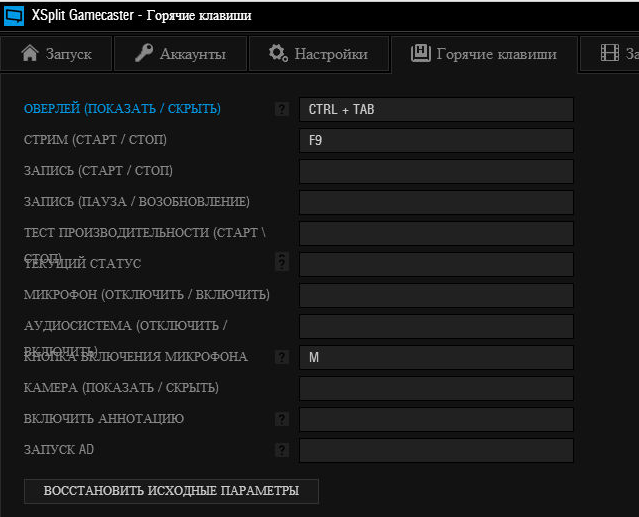Click the gear icon in Настройки tab
The height and width of the screenshot is (517, 639).
point(278,53)
